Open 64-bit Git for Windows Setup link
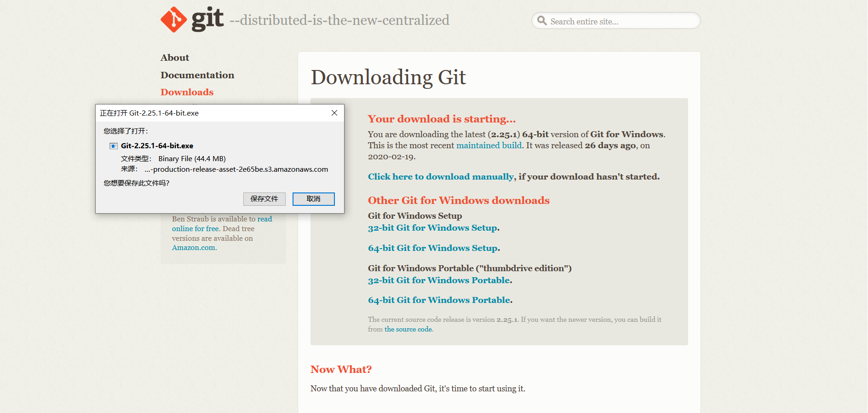The width and height of the screenshot is (868, 413). click(433, 248)
